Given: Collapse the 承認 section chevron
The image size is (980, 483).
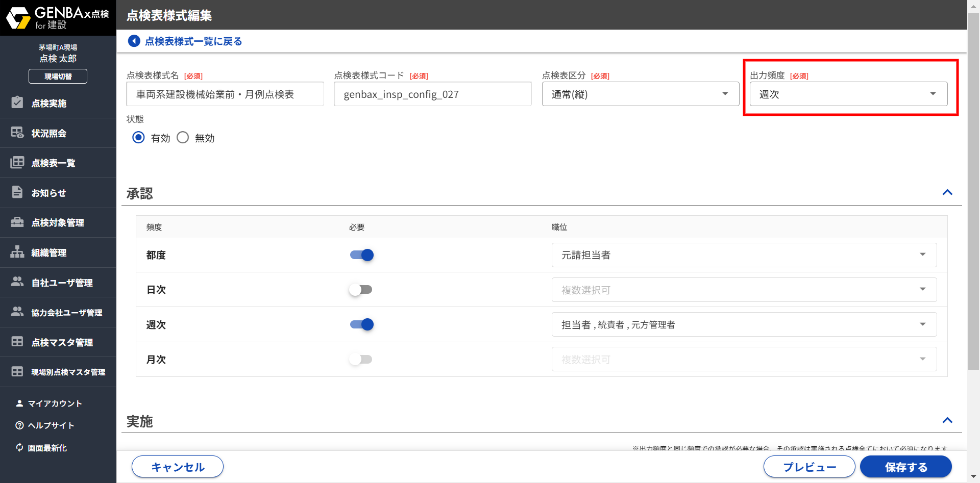Looking at the screenshot, I should pos(947,193).
